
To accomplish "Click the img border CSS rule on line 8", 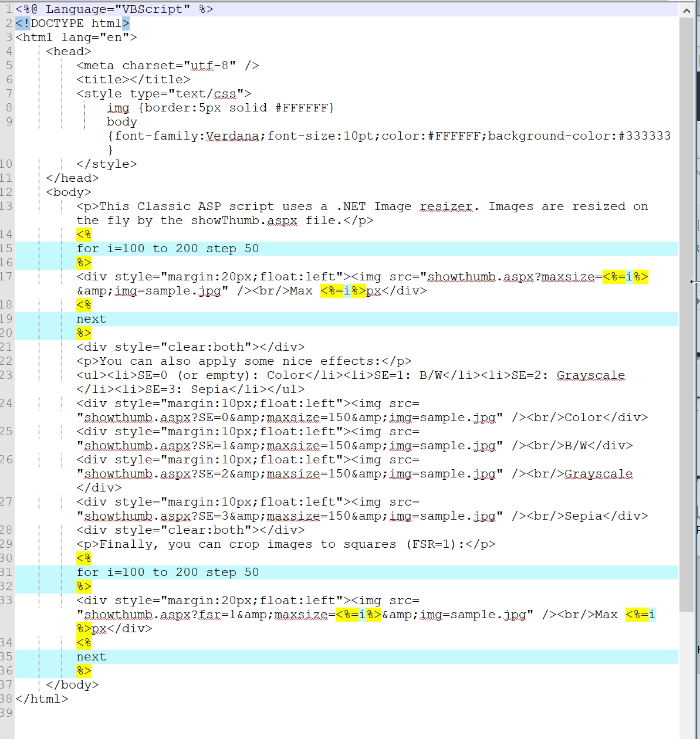I will coord(220,108).
